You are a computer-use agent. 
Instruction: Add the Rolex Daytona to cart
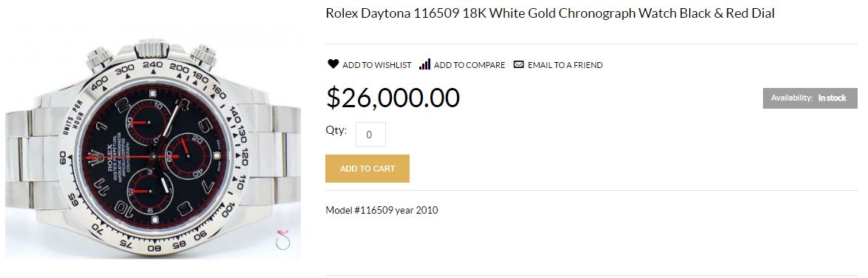pyautogui.click(x=367, y=169)
